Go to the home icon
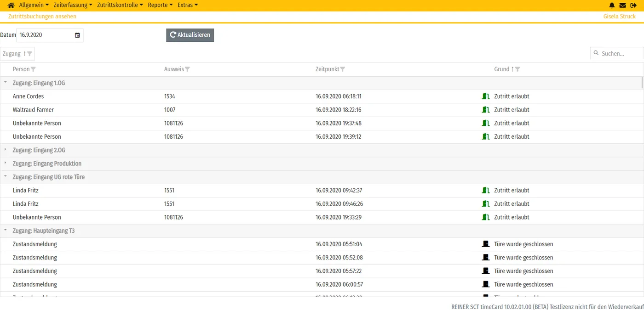This screenshot has width=644, height=310. click(x=11, y=5)
